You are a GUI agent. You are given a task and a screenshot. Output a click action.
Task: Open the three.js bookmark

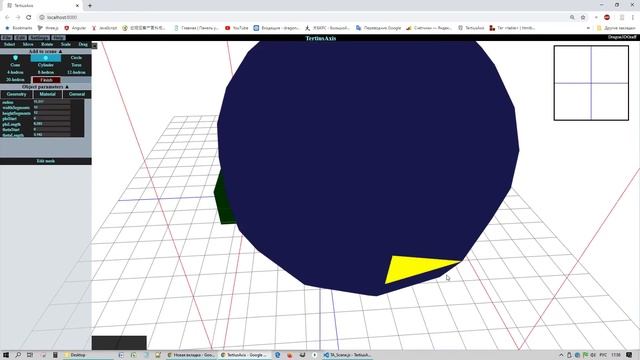pos(48,28)
